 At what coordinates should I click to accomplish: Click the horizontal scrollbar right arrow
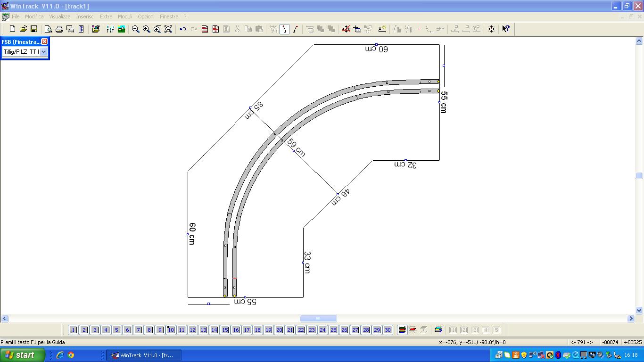tap(631, 318)
